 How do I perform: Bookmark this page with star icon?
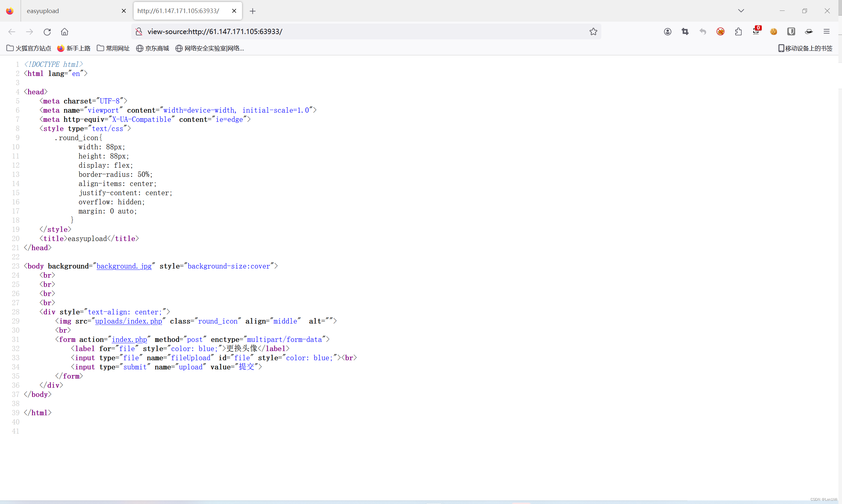pyautogui.click(x=593, y=31)
